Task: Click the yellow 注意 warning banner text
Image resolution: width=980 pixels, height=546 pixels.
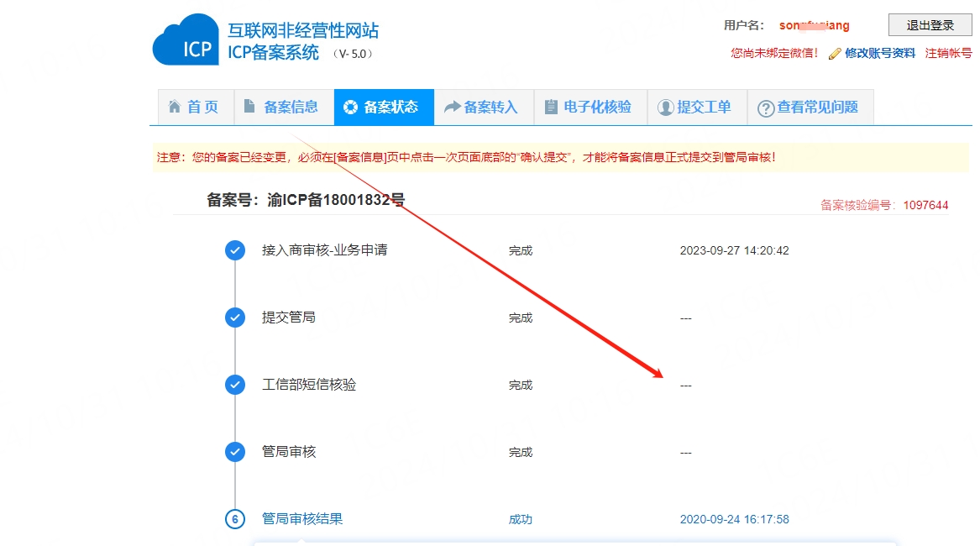Action: (x=465, y=157)
